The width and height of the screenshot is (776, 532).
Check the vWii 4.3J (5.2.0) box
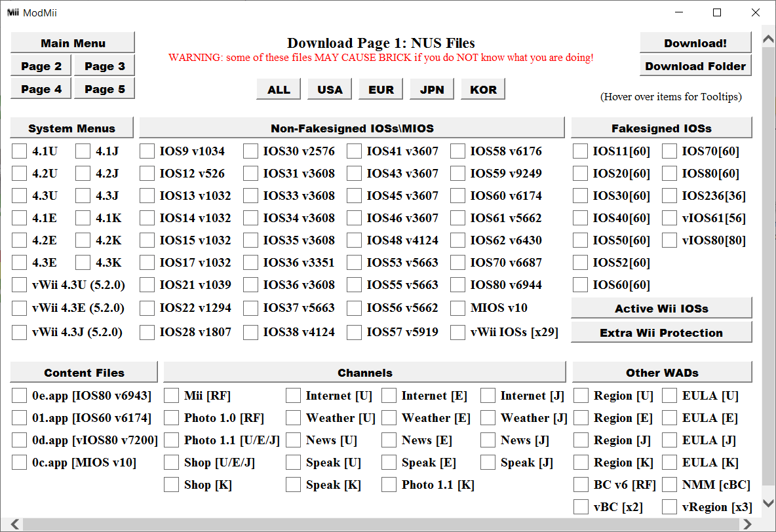[x=19, y=332]
